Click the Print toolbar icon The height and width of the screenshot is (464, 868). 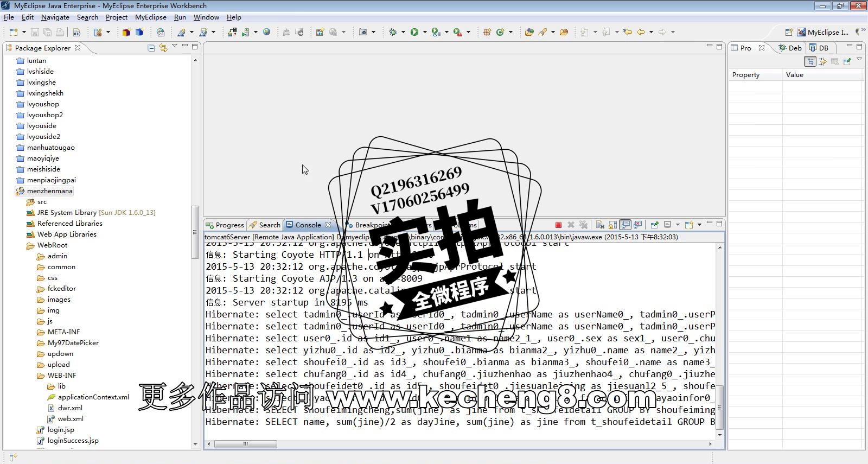click(x=60, y=32)
